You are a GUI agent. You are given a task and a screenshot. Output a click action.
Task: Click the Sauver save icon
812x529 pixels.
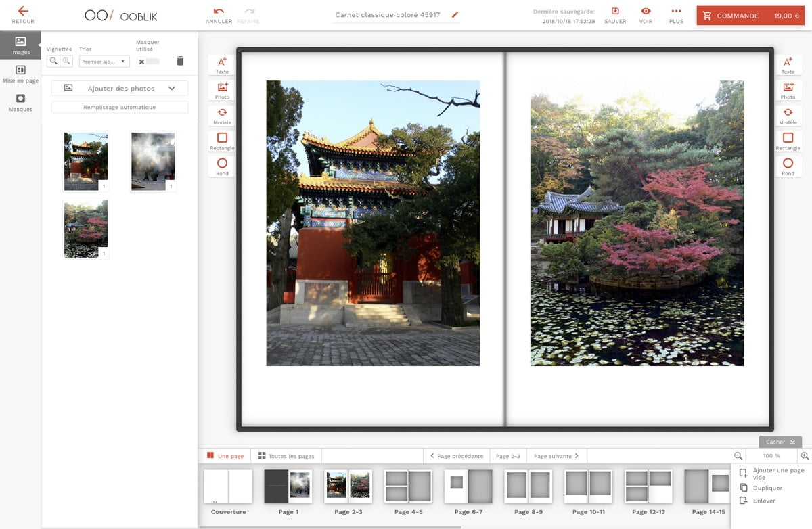pyautogui.click(x=615, y=11)
